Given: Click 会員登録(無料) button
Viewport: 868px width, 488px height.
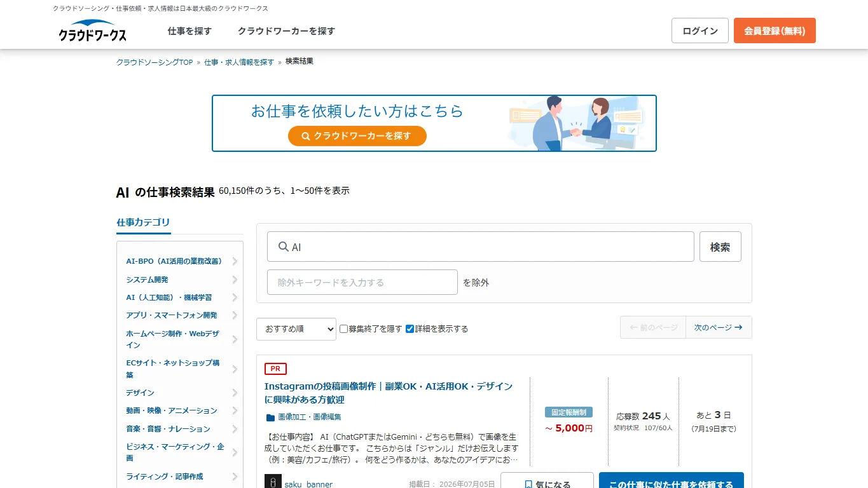Looking at the screenshot, I should point(775,30).
